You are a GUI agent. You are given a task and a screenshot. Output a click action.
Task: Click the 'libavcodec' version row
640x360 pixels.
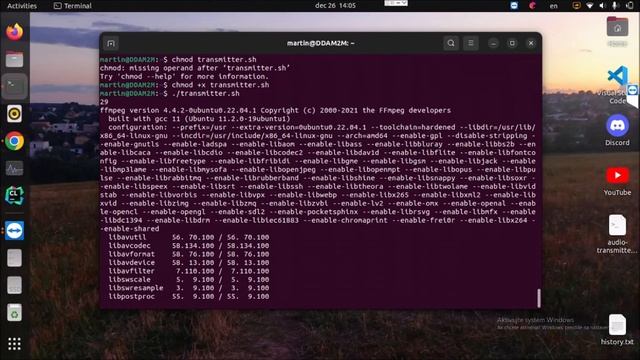tap(189, 246)
